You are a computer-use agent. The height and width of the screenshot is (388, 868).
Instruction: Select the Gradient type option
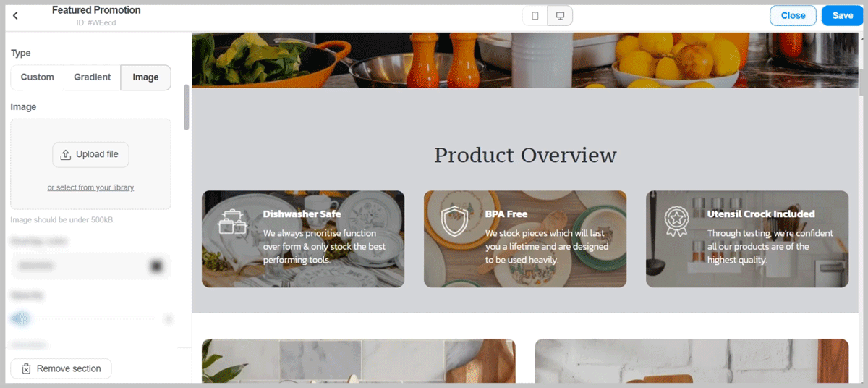(93, 77)
